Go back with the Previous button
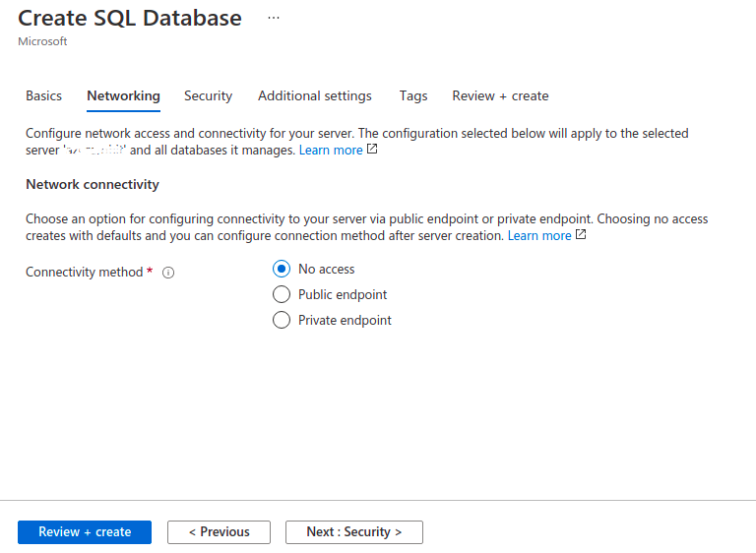Viewport: 756px width, 553px height. coord(219,531)
